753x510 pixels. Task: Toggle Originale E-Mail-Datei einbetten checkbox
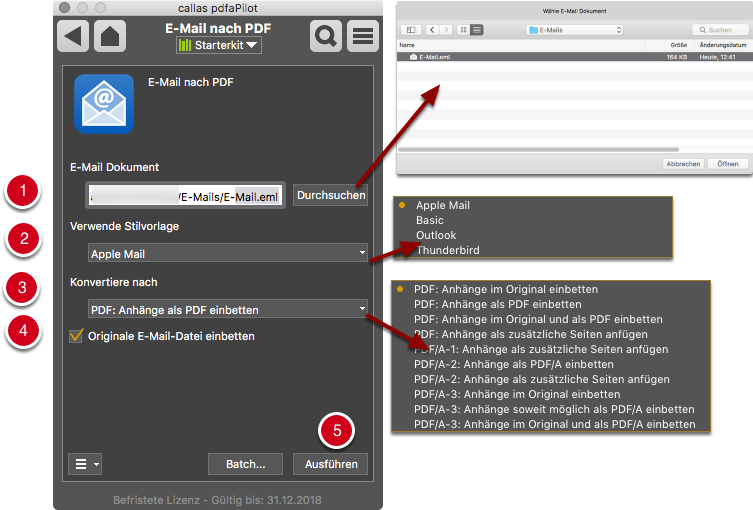pos(76,335)
